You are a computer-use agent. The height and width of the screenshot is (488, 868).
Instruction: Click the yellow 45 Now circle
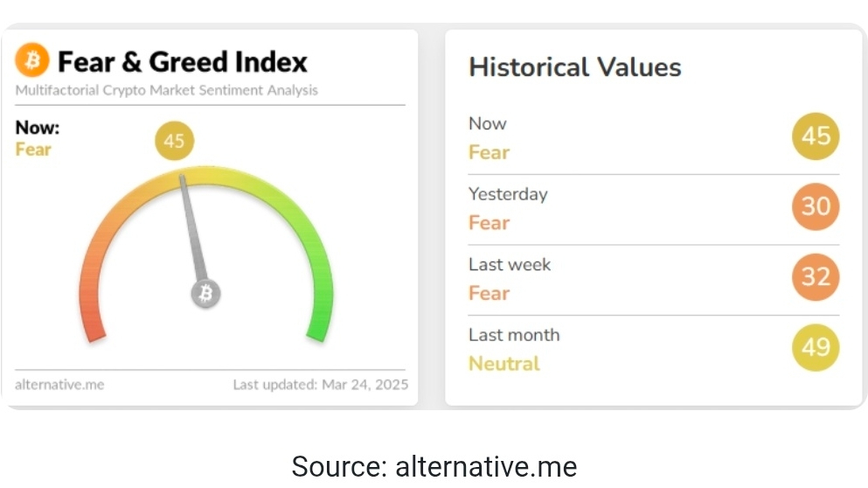tap(816, 136)
